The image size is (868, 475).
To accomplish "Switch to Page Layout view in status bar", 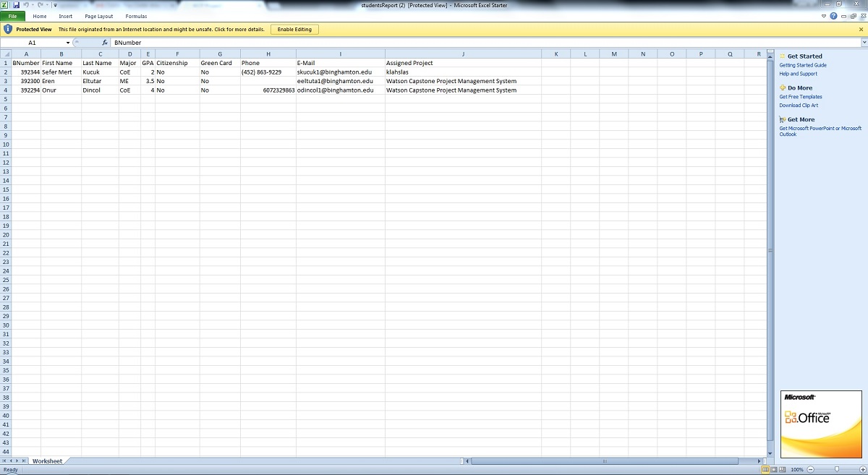I will (775, 469).
